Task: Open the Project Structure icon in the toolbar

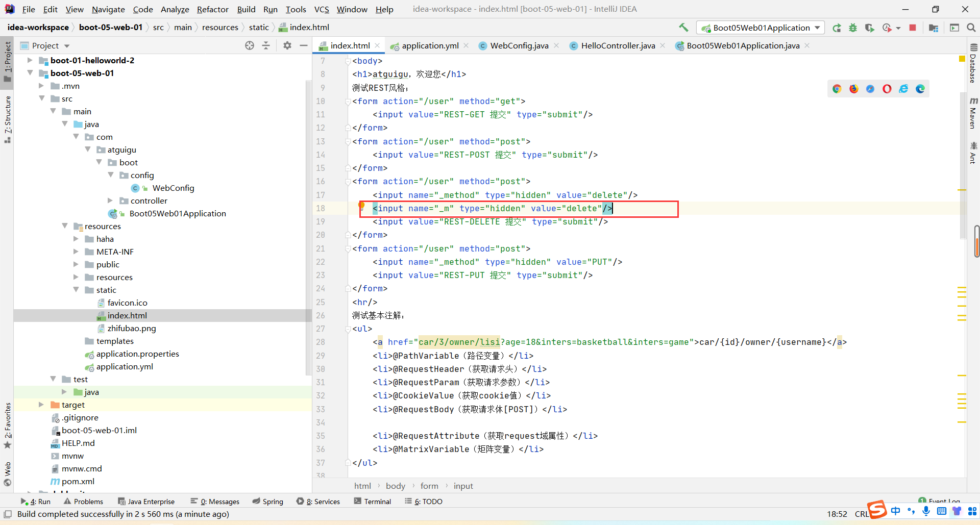Action: 934,28
